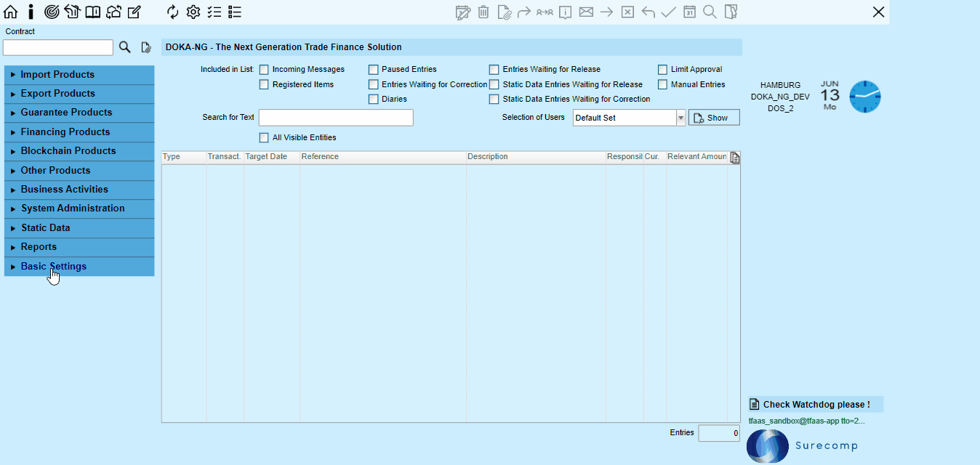Click the boxed X cancel icon
Screen dimensions: 980x465
coord(627,12)
